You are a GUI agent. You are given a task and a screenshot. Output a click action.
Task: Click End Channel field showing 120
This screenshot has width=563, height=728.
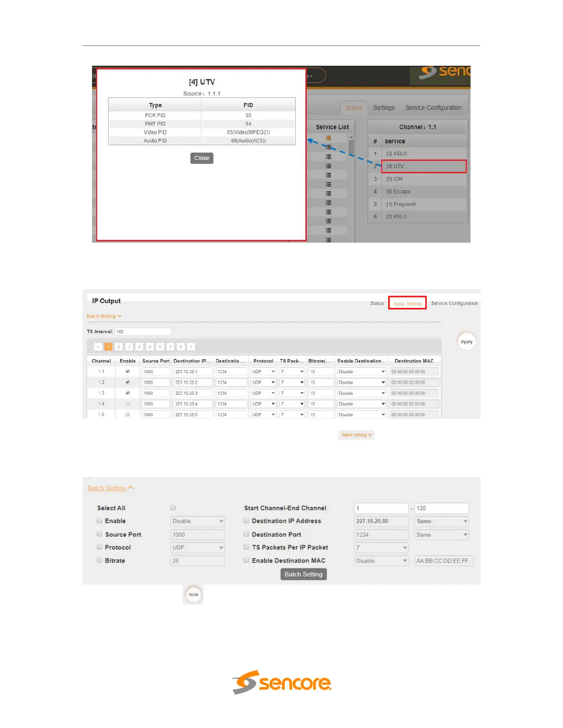click(442, 508)
